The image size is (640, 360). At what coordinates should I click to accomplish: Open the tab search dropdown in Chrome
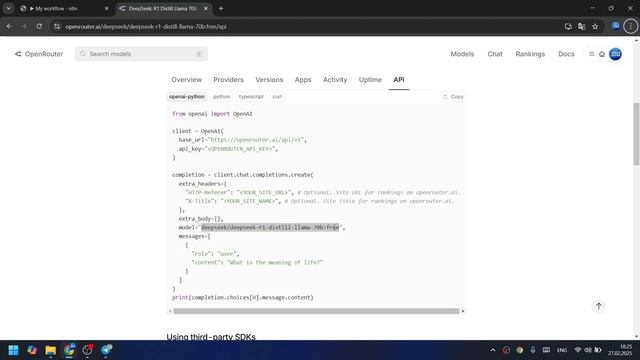9,8
